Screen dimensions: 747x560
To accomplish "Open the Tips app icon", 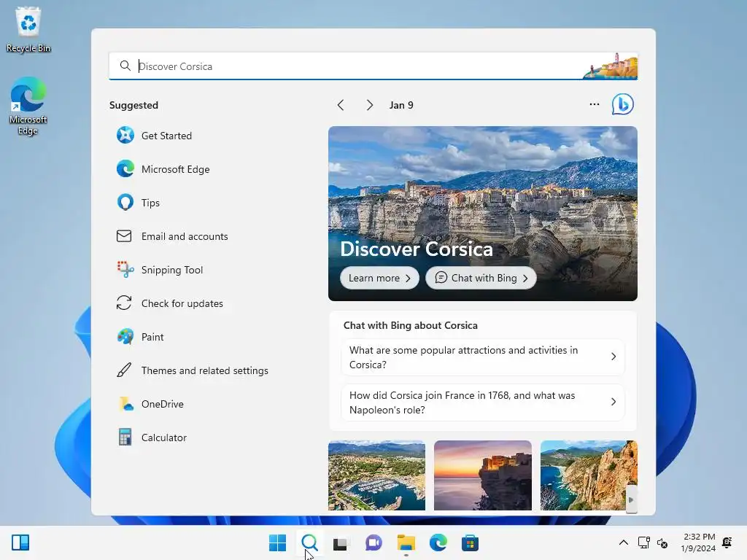I will (x=125, y=203).
